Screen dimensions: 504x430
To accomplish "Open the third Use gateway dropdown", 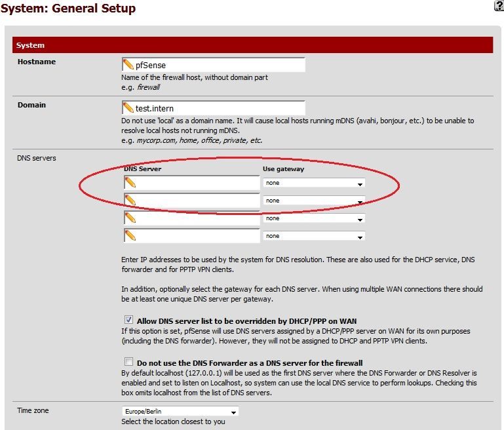I will 314,218.
